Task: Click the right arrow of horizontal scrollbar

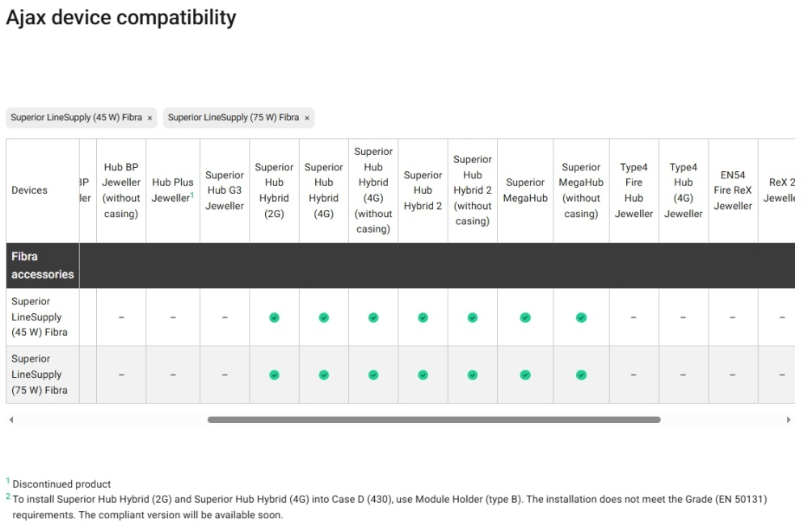Action: (789, 420)
